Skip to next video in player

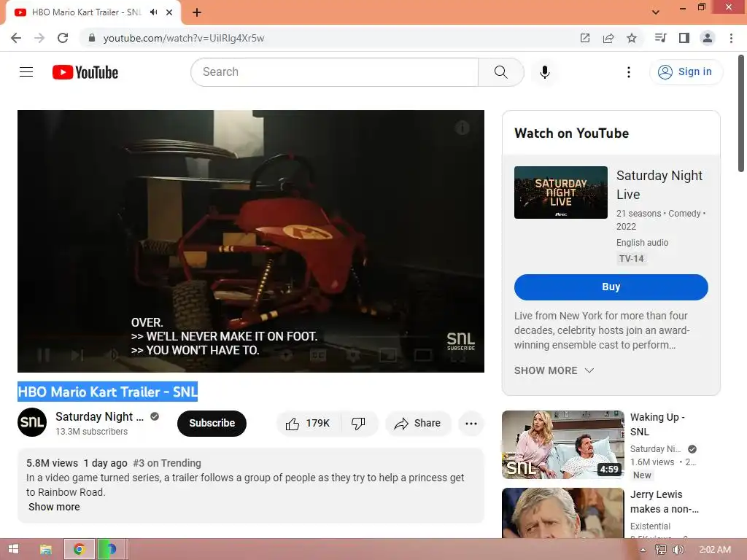77,355
